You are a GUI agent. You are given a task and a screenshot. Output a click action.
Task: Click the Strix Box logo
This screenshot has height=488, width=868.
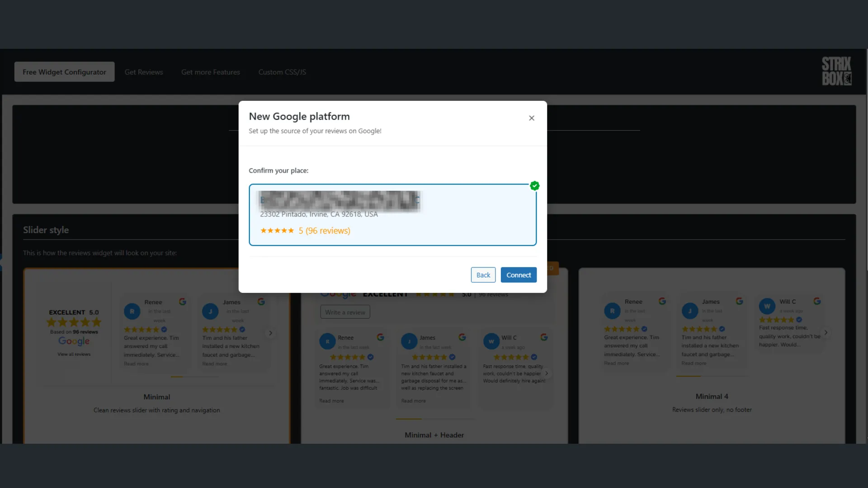tap(837, 71)
